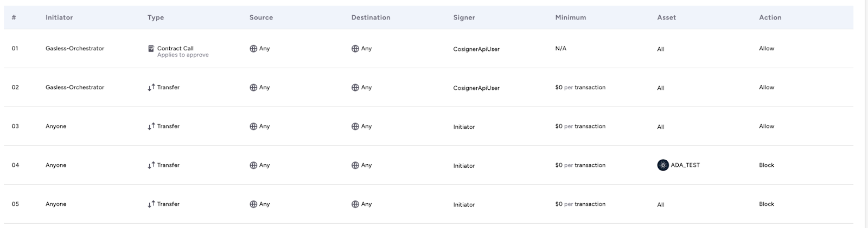Select the CosignerApiUser signer in rule 02
This screenshot has height=228, width=868.
coord(476,88)
